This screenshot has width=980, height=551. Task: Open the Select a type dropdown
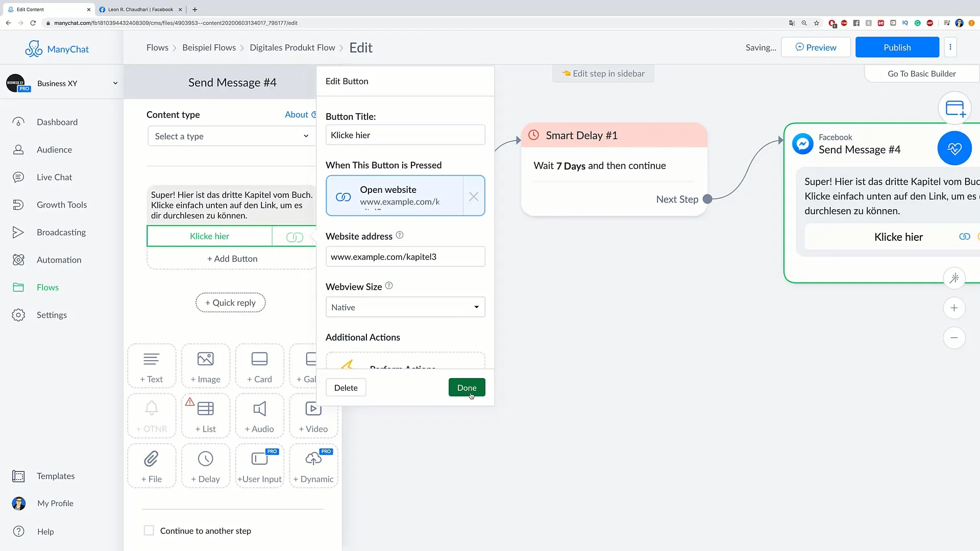click(231, 136)
